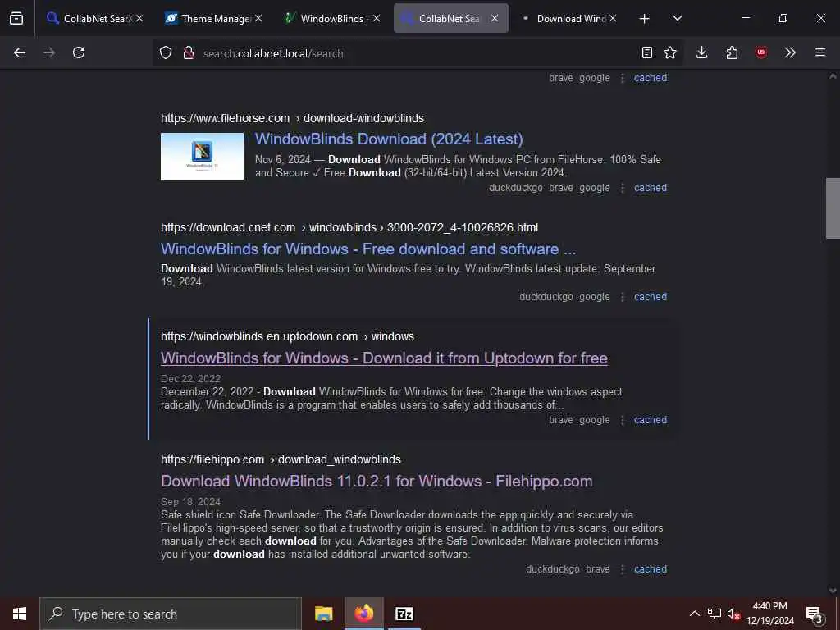Open cached link for FileHorse result
Screen dimensions: 840x630
(x=651, y=188)
